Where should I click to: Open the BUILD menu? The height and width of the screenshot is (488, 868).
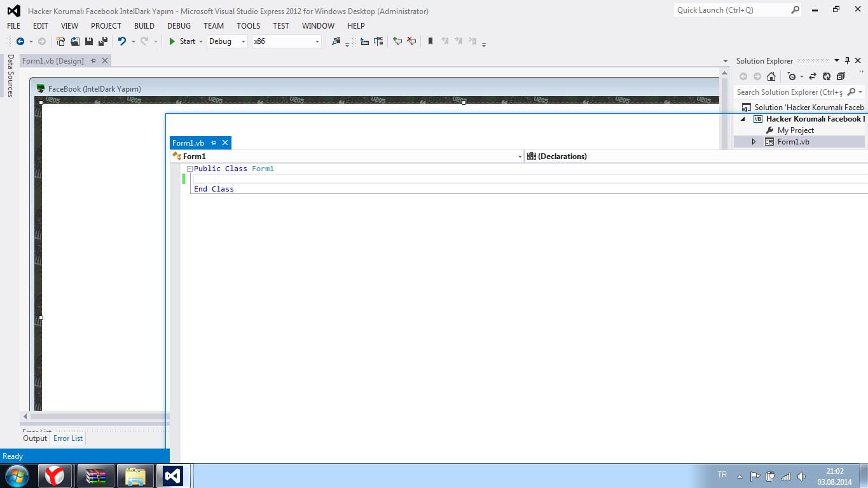click(144, 26)
